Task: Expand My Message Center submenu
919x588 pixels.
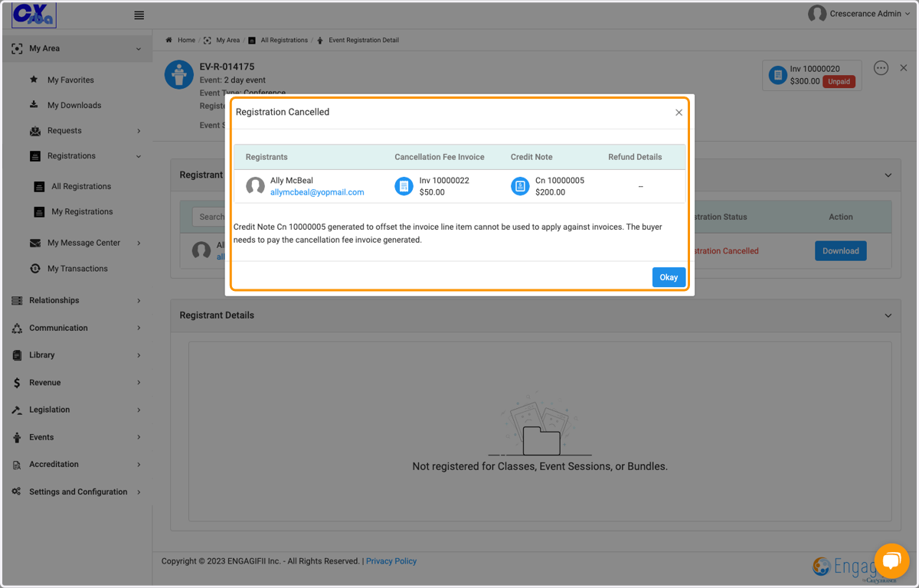Action: tap(139, 243)
